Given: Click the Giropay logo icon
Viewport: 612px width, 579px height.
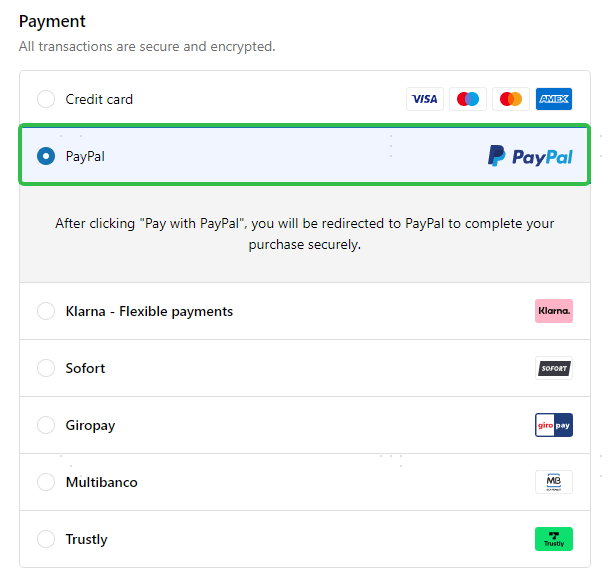Looking at the screenshot, I should tap(554, 425).
